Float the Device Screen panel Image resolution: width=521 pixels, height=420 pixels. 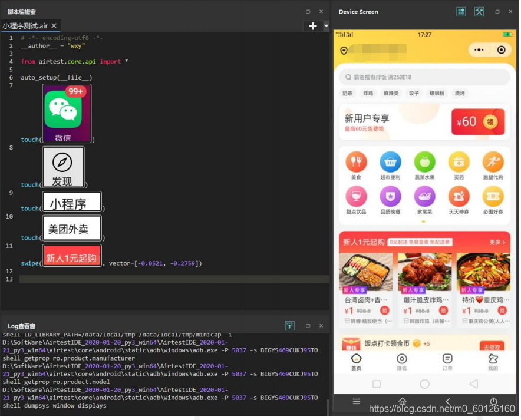pos(497,12)
